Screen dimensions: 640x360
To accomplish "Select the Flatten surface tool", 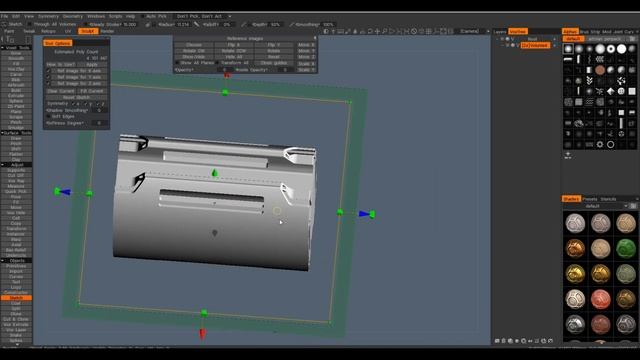I will click(x=16, y=154).
